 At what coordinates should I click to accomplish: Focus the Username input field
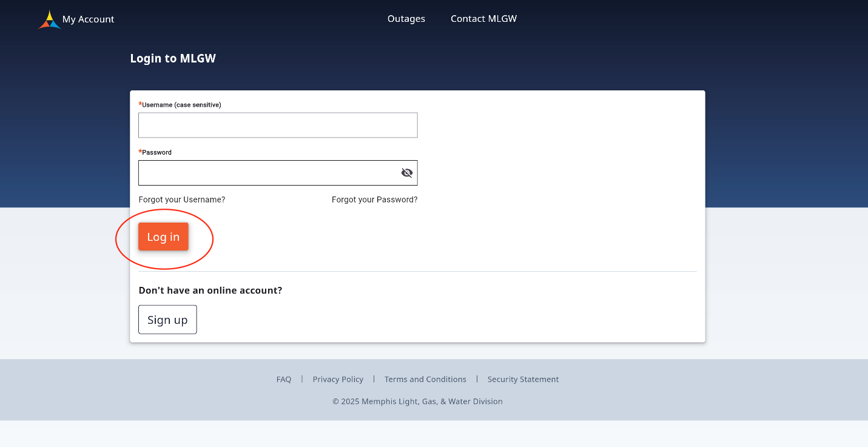278,125
